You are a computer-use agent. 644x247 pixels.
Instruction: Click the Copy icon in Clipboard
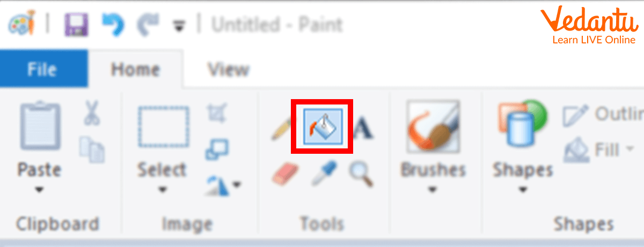pos(92,149)
